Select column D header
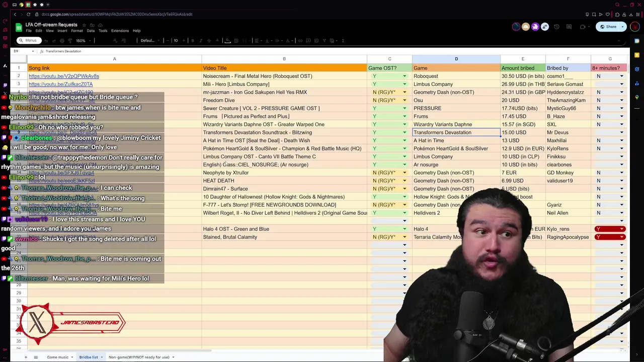The image size is (644, 362). click(x=456, y=59)
